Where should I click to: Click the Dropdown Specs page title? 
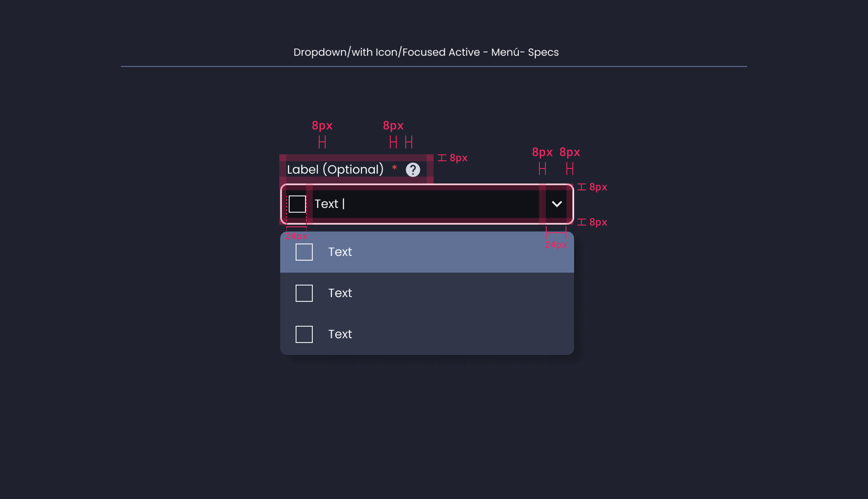426,52
